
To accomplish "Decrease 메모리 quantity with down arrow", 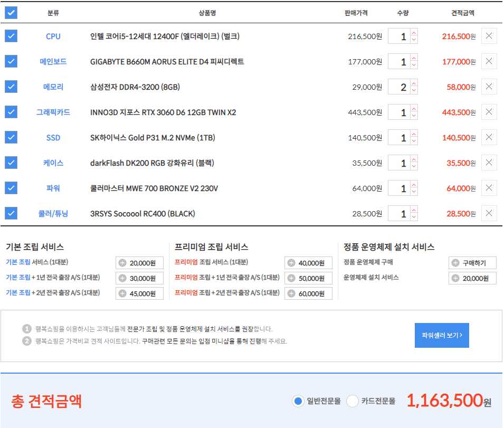I will click(x=414, y=91).
